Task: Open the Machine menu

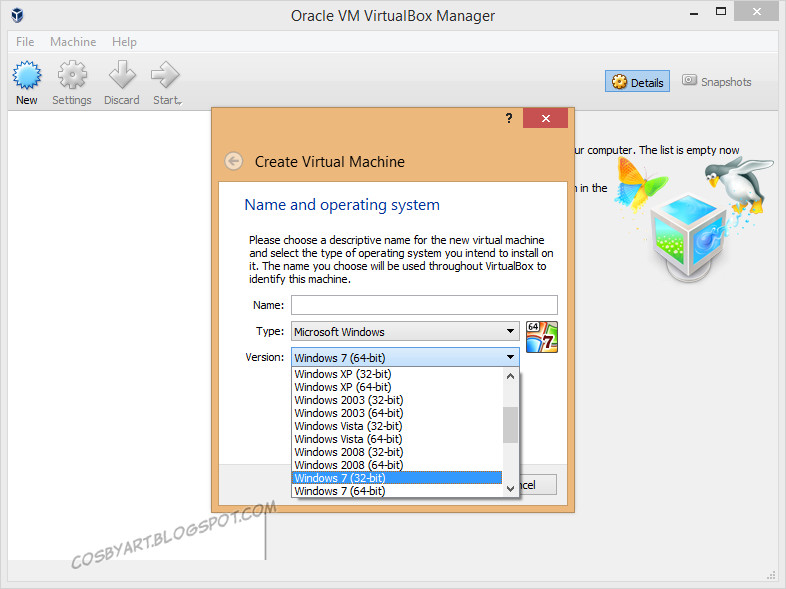Action: point(73,42)
